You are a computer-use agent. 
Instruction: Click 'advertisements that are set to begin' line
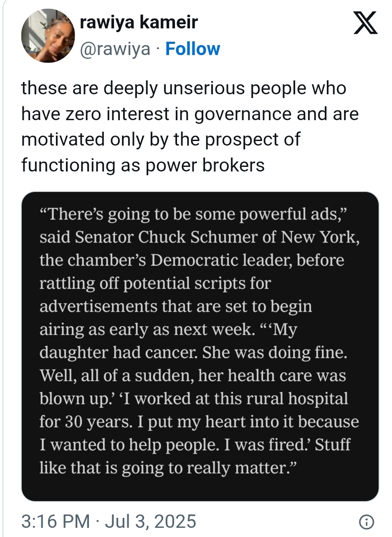(x=176, y=306)
